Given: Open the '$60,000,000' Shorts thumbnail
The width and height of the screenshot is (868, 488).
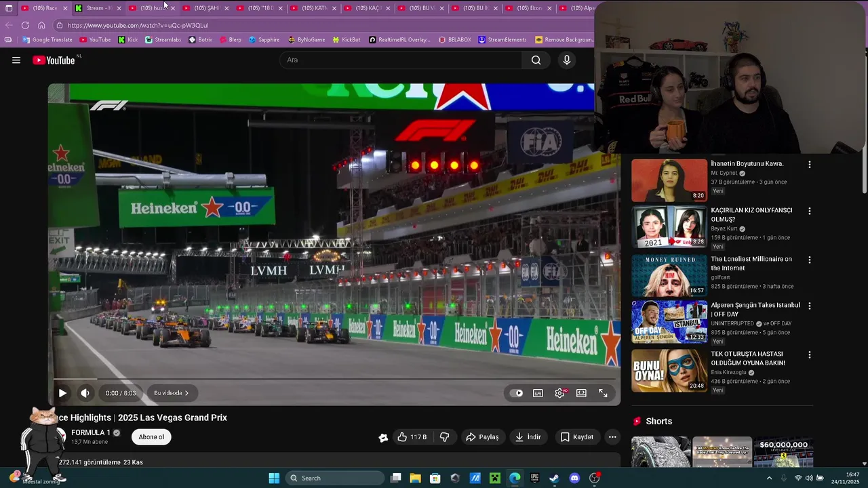Looking at the screenshot, I should tap(783, 452).
